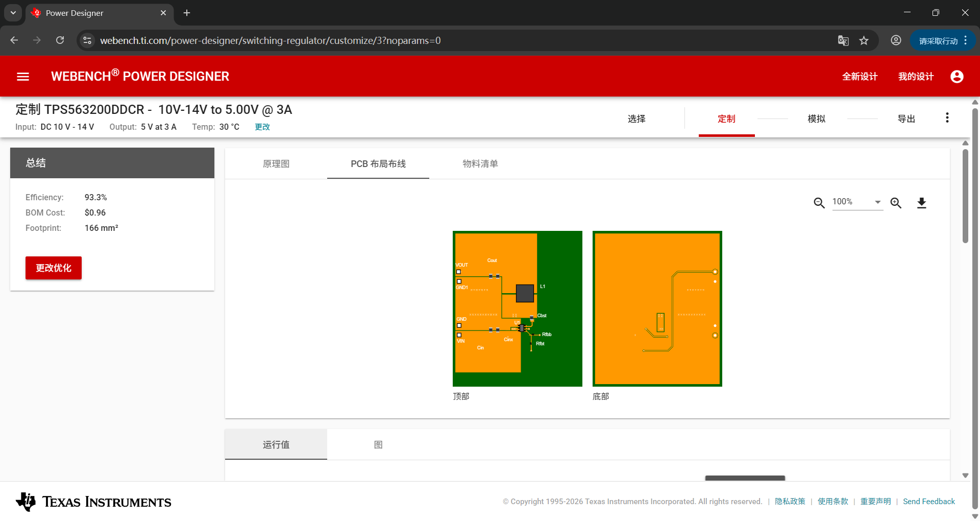Image resolution: width=980 pixels, height=521 pixels.
Task: Open 我的设计 in the header
Action: pyautogui.click(x=916, y=77)
